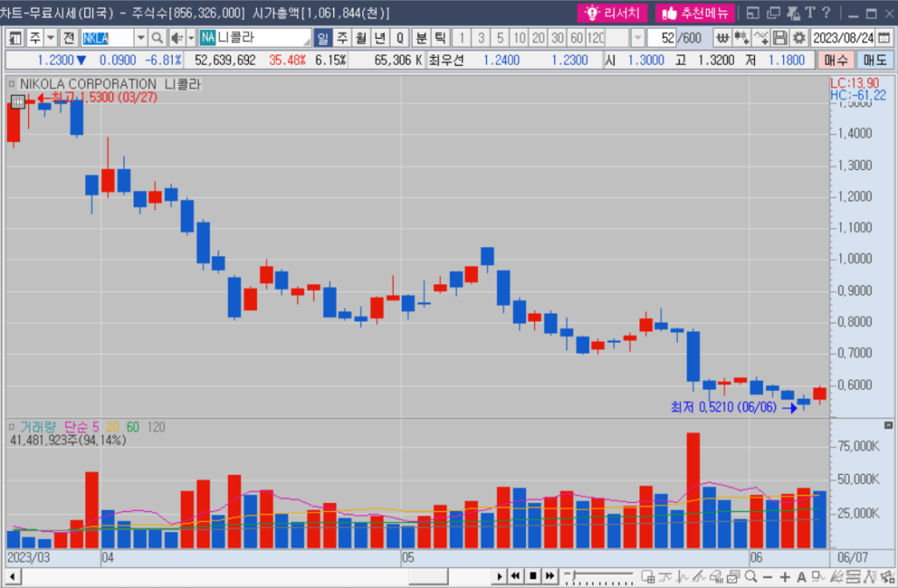Click the A text annotation icon
The height and width of the screenshot is (588, 898).
(x=802, y=577)
